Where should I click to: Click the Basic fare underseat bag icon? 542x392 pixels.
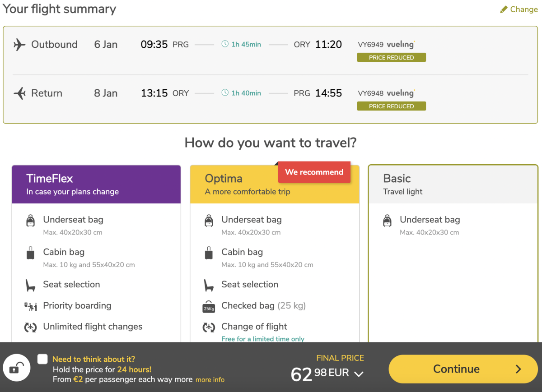coord(387,221)
